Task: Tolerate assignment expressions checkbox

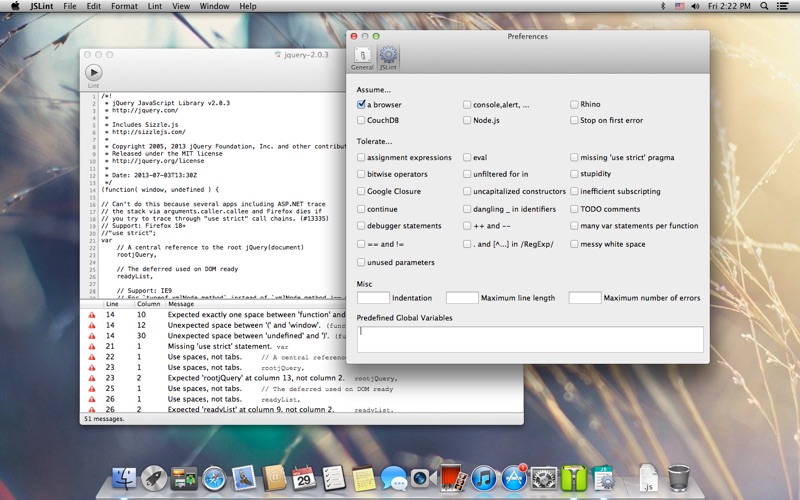Action: coord(361,158)
